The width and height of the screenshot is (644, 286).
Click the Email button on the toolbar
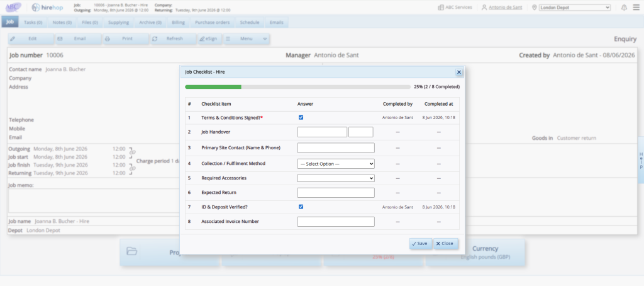coord(78,38)
